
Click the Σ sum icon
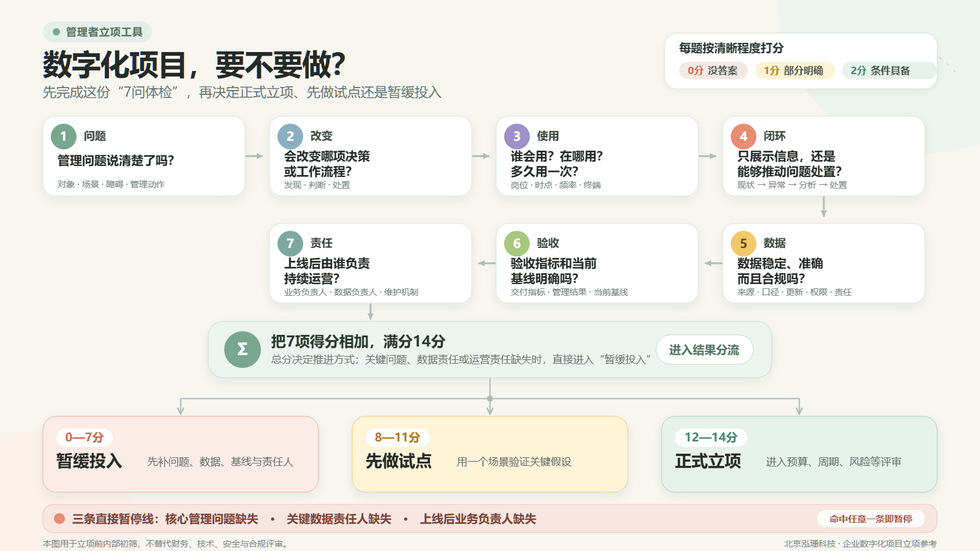(x=243, y=350)
